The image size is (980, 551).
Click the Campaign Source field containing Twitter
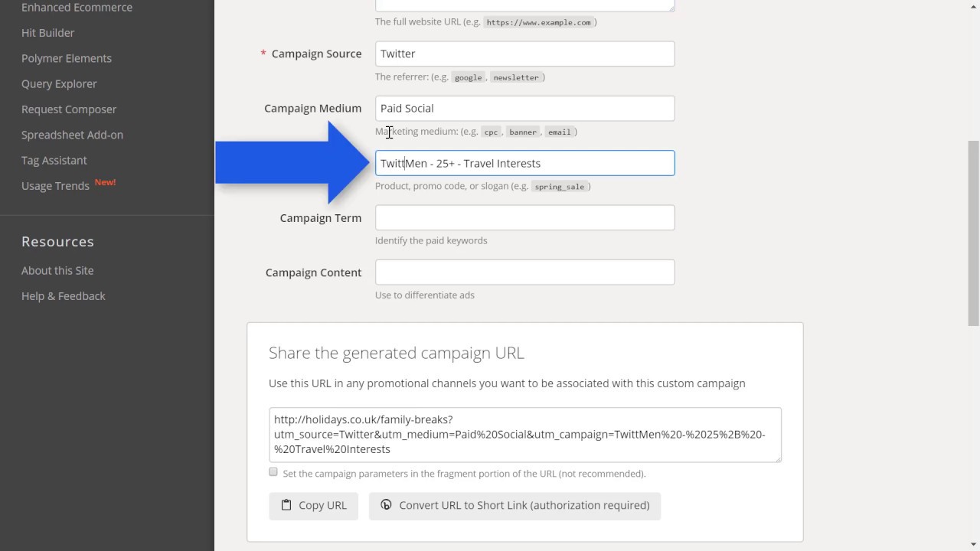coord(524,54)
